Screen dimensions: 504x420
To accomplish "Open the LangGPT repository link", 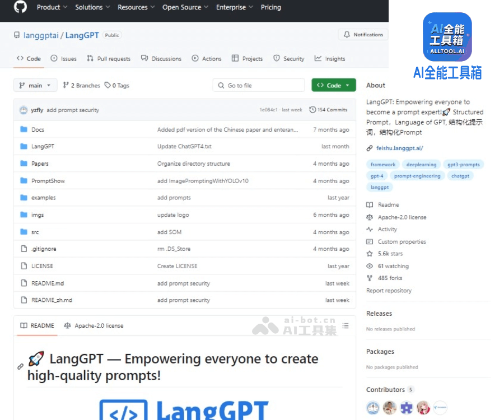I will [82, 35].
